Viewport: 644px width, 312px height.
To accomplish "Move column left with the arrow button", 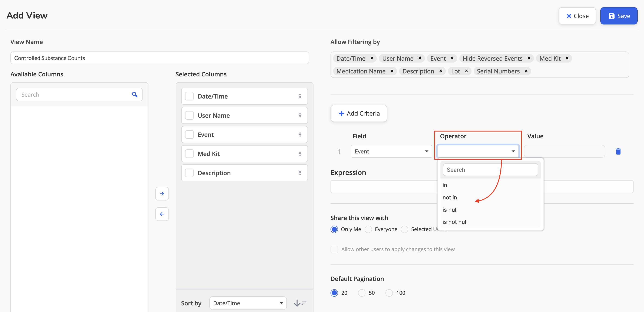I will [x=162, y=214].
